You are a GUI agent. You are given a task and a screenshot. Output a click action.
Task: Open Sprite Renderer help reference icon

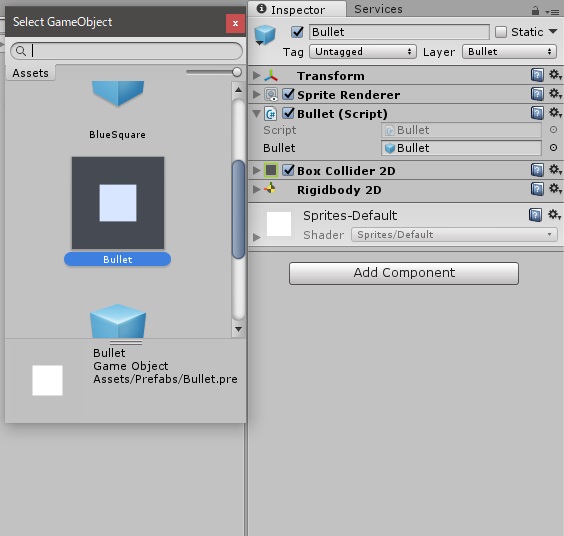(537, 94)
